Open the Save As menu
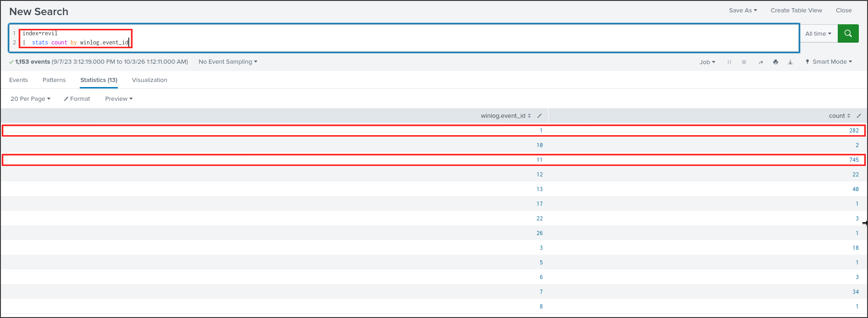 tap(743, 11)
